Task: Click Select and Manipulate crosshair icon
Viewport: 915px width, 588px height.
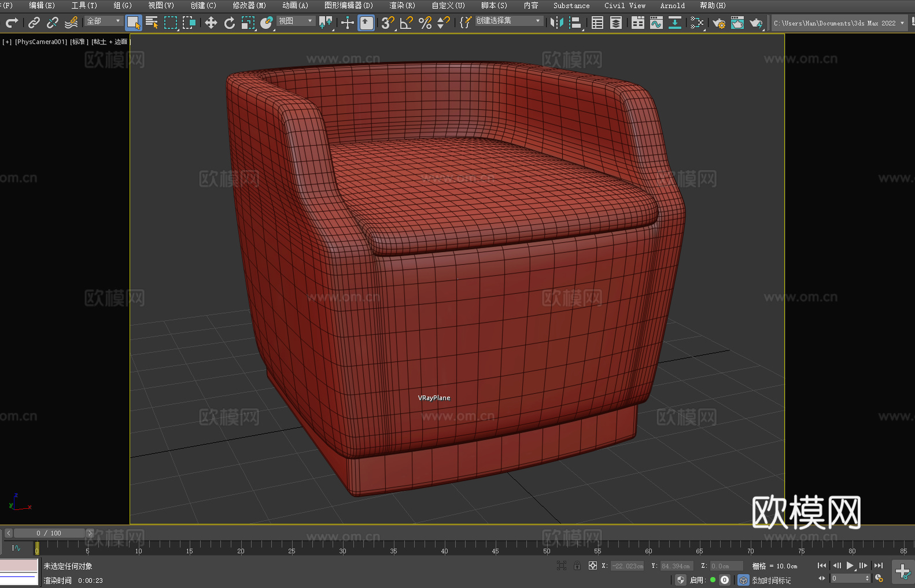Action: (x=348, y=23)
